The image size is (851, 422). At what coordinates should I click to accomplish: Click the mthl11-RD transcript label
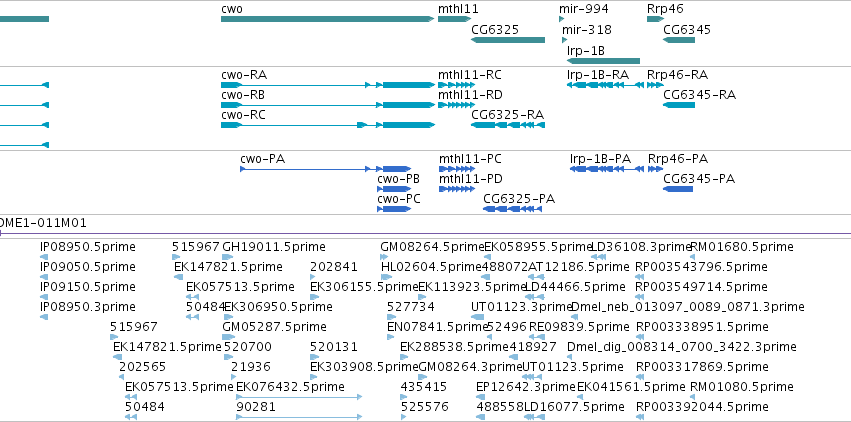coord(470,95)
